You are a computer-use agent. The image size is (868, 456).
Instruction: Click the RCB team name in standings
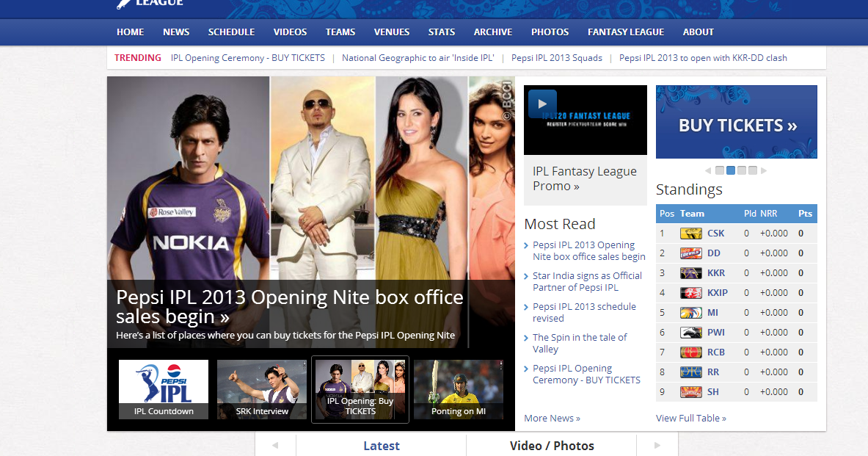coord(716,352)
